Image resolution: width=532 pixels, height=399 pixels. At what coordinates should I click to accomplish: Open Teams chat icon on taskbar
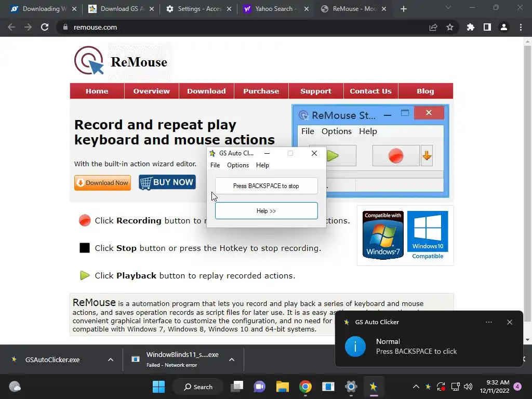point(260,387)
